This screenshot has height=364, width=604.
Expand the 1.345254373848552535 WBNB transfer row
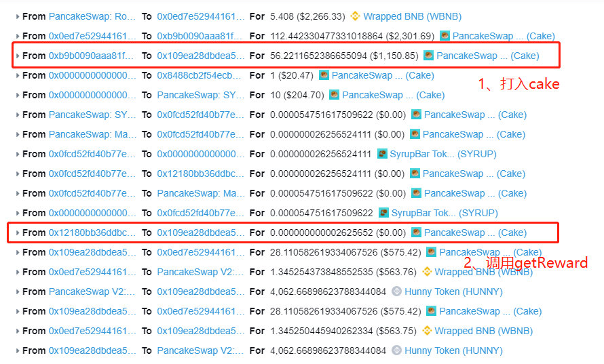[x=18, y=272]
